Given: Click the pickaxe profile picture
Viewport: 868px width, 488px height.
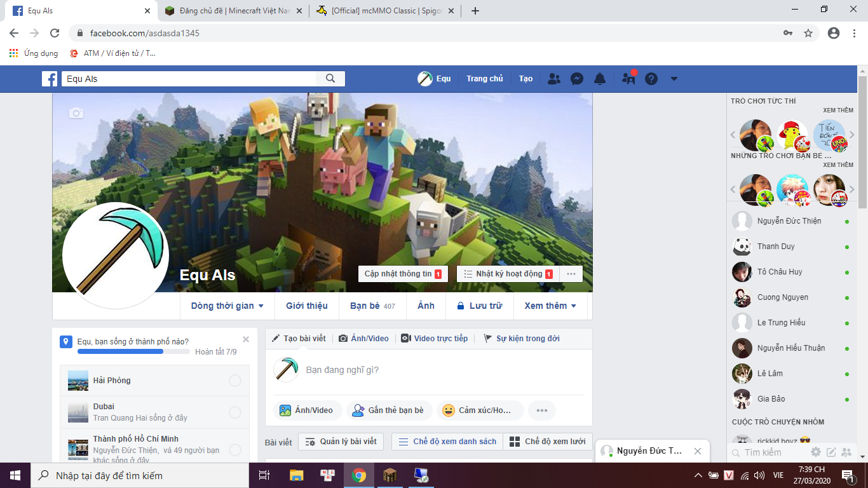Looking at the screenshot, I should pyautogui.click(x=116, y=255).
